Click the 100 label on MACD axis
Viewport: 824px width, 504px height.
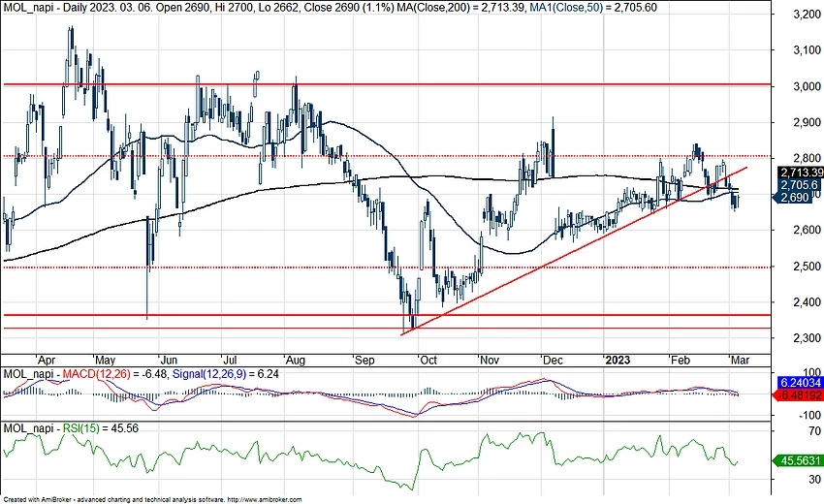812,372
